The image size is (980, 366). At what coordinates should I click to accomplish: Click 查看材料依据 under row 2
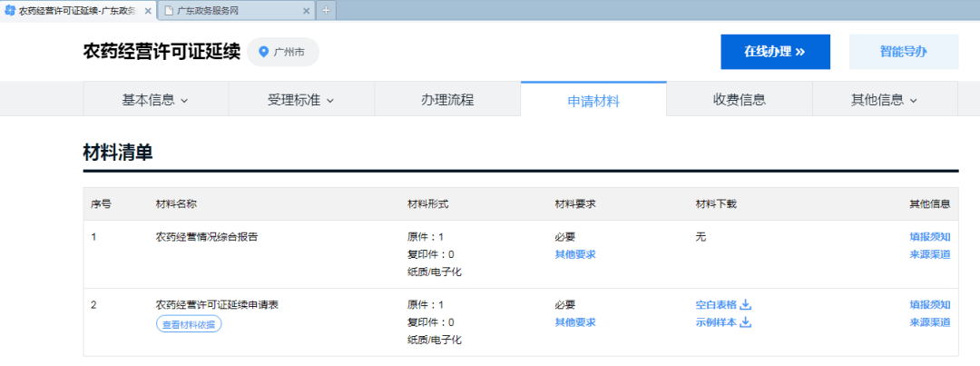click(189, 324)
